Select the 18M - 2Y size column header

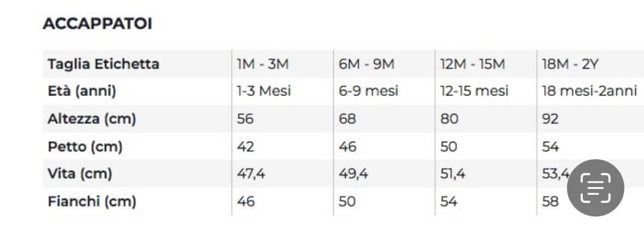click(x=570, y=64)
